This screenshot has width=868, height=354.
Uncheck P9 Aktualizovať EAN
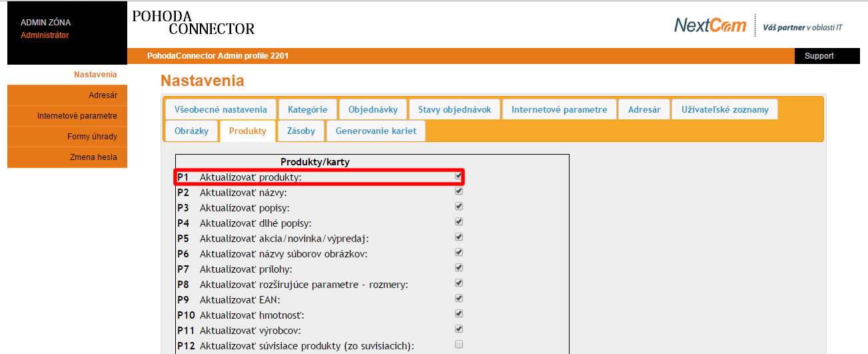[458, 298]
